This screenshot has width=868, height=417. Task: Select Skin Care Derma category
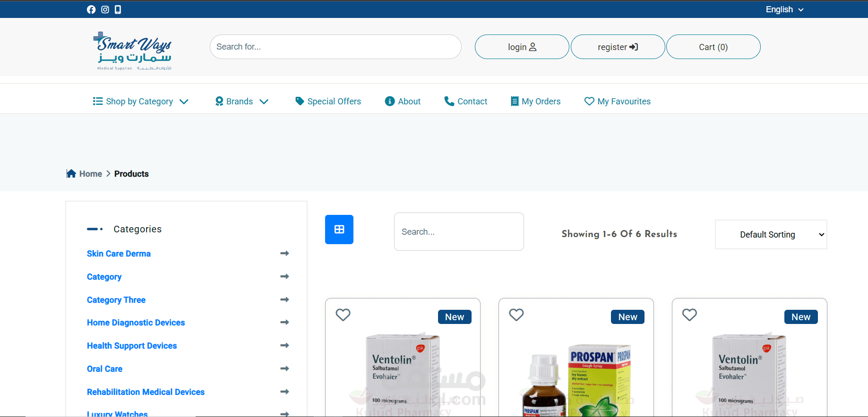119,254
